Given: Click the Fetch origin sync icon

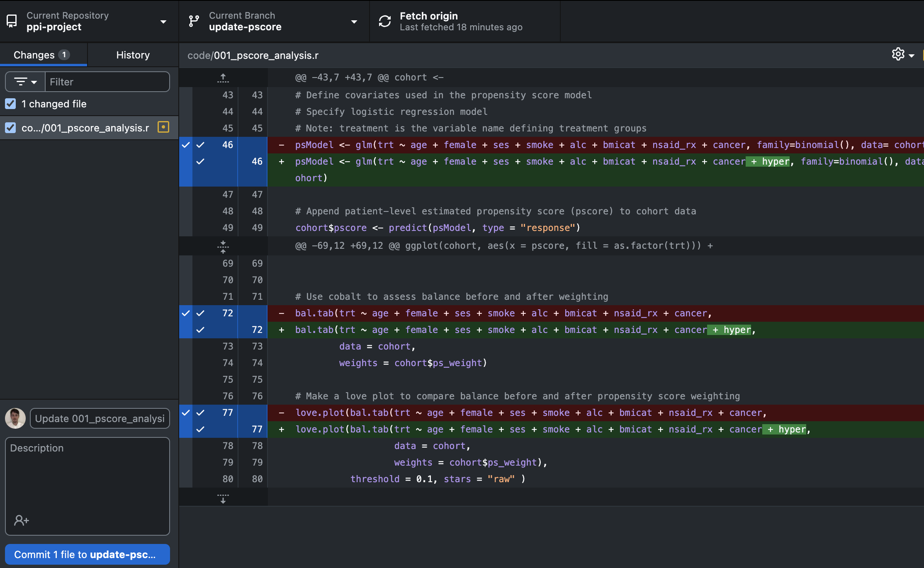Looking at the screenshot, I should [385, 21].
